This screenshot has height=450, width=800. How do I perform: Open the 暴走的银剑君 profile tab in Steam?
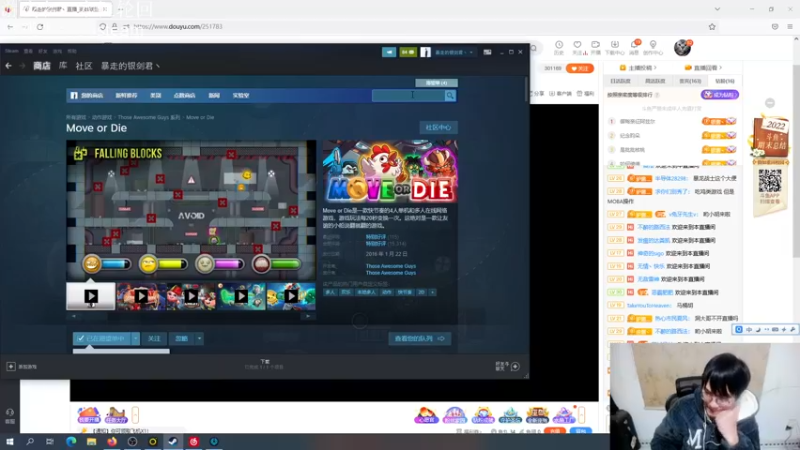[130, 66]
